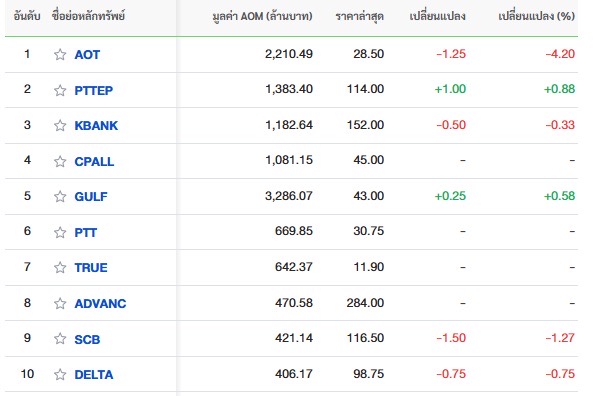The image size is (596, 396).
Task: Sort by เปลี่ยนแปลง (%) column header
Action: [536, 16]
